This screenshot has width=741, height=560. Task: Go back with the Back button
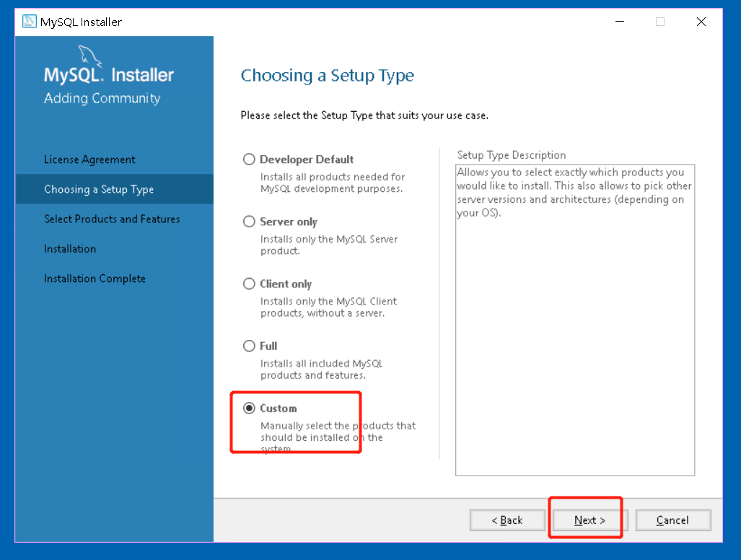tap(507, 520)
